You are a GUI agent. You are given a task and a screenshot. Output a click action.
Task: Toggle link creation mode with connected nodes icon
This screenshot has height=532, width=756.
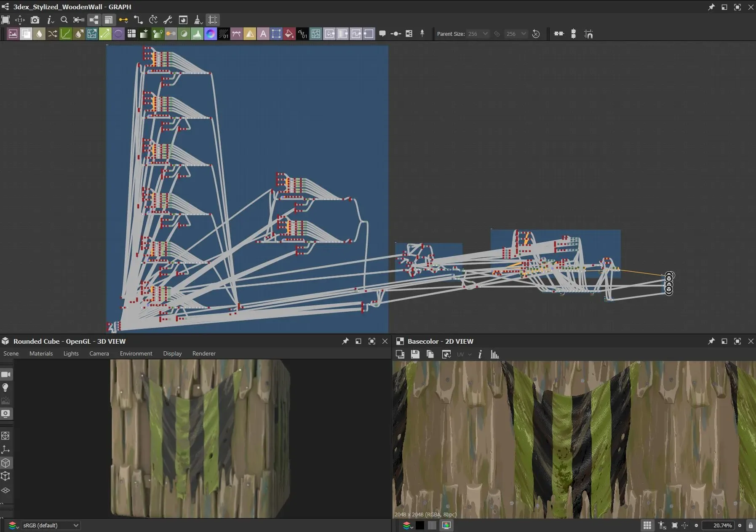93,20
